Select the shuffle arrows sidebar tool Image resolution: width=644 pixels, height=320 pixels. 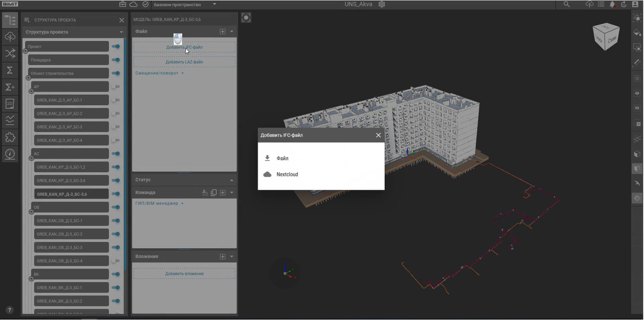[10, 54]
